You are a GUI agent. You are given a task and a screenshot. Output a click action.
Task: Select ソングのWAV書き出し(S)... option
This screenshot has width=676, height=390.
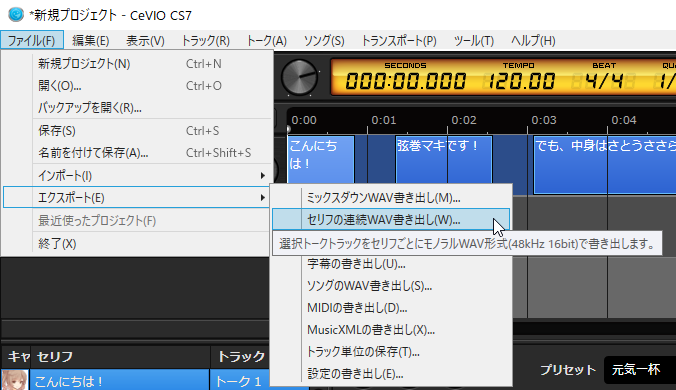point(391,286)
